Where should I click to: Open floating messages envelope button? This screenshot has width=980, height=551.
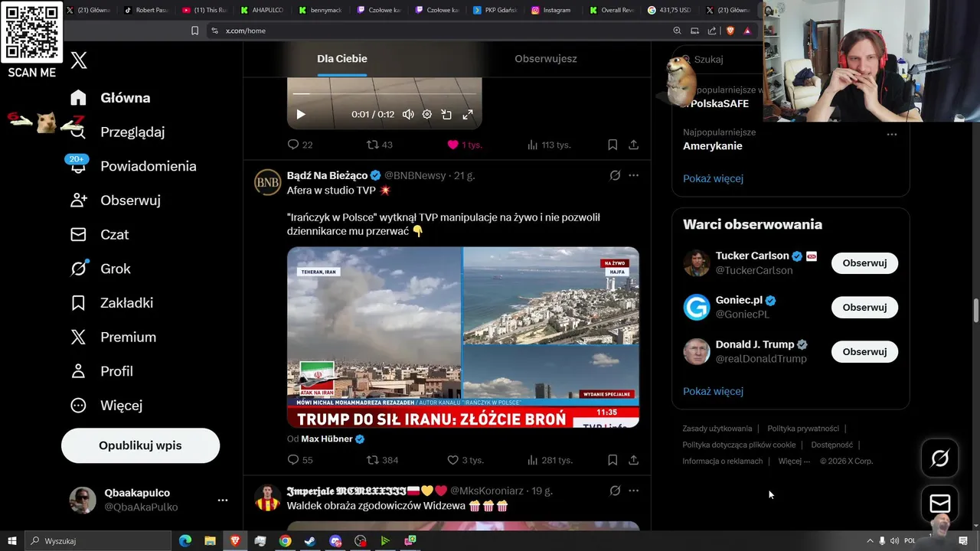pos(939,504)
